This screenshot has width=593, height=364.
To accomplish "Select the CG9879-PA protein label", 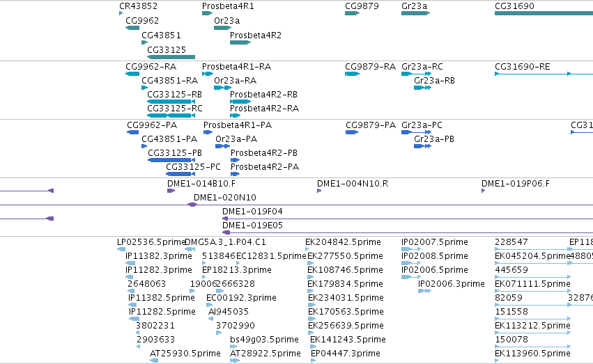I will tap(371, 125).
